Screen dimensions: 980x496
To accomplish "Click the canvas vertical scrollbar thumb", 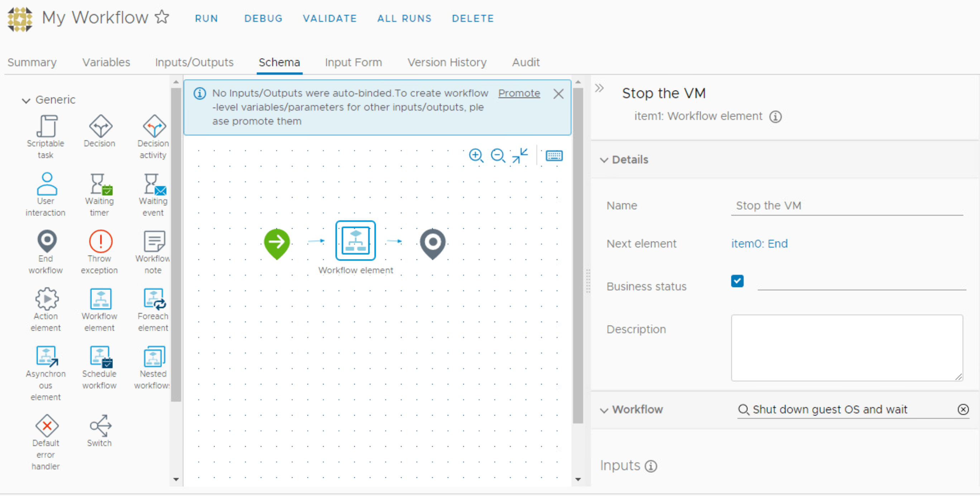I will click(x=578, y=256).
